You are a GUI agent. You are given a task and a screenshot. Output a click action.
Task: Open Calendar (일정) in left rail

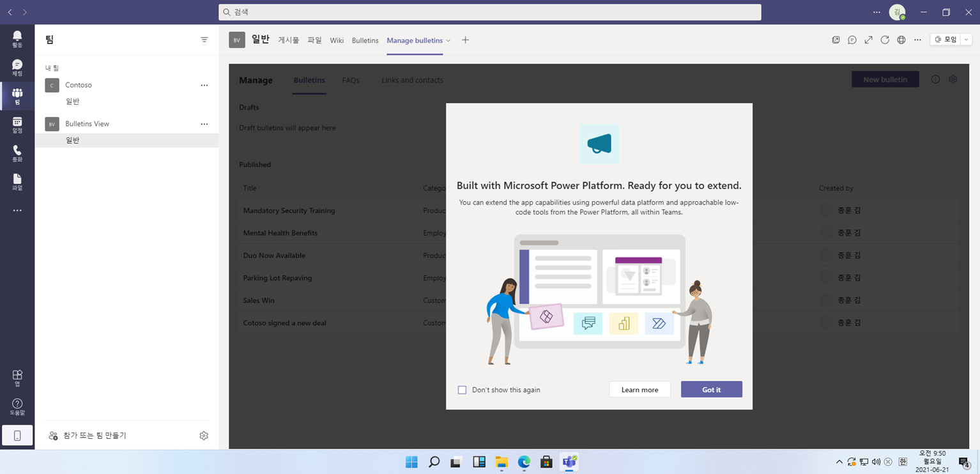pos(17,125)
